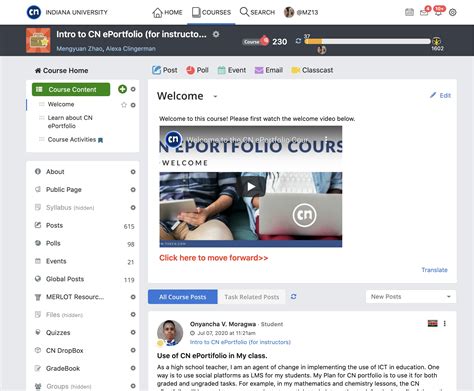This screenshot has width=474, height=391.
Task: Open the Courses menu in top navigation
Action: click(x=211, y=12)
